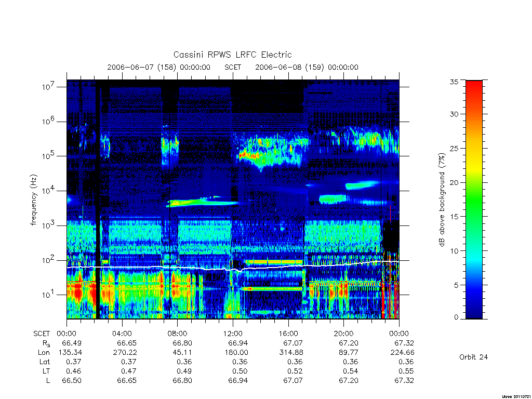Click the time label "20:00"
Screen dimensions: 532x399
(x=344, y=334)
